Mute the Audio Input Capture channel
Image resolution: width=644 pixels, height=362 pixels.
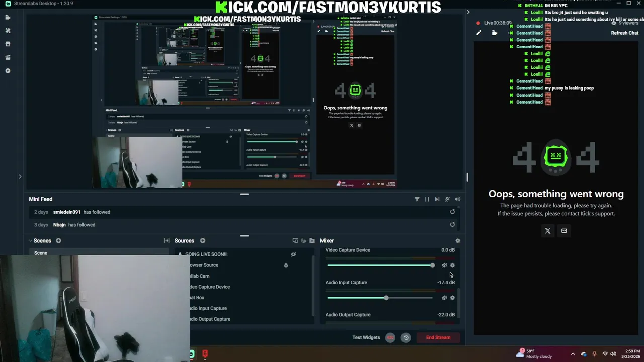[x=444, y=298]
